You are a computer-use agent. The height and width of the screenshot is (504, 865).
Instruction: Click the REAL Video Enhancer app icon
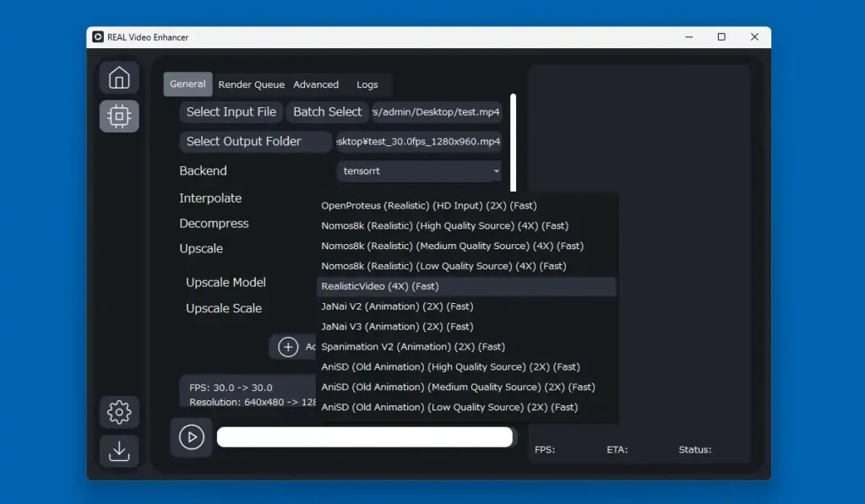tap(98, 37)
